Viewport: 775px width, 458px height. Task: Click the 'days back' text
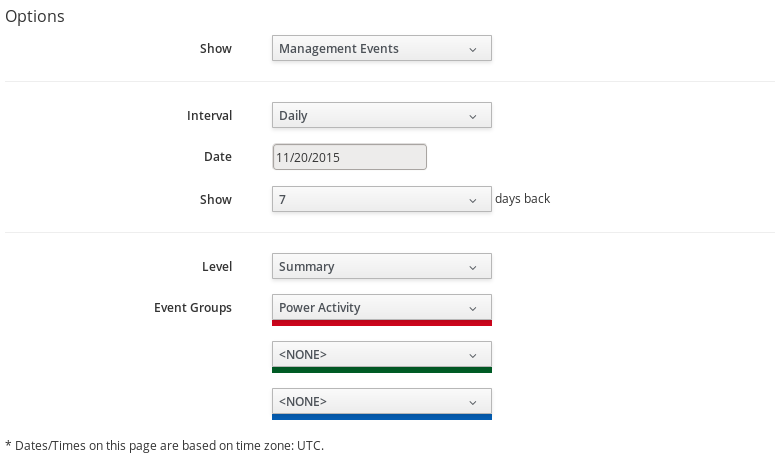(x=522, y=199)
